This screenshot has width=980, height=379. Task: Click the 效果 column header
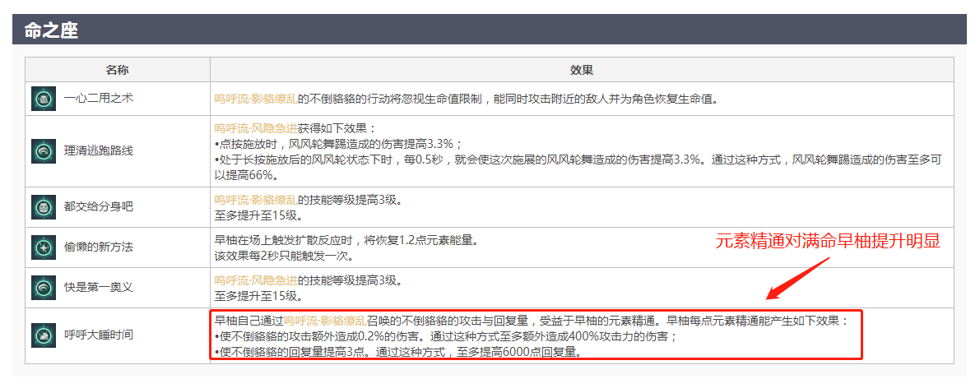point(581,70)
